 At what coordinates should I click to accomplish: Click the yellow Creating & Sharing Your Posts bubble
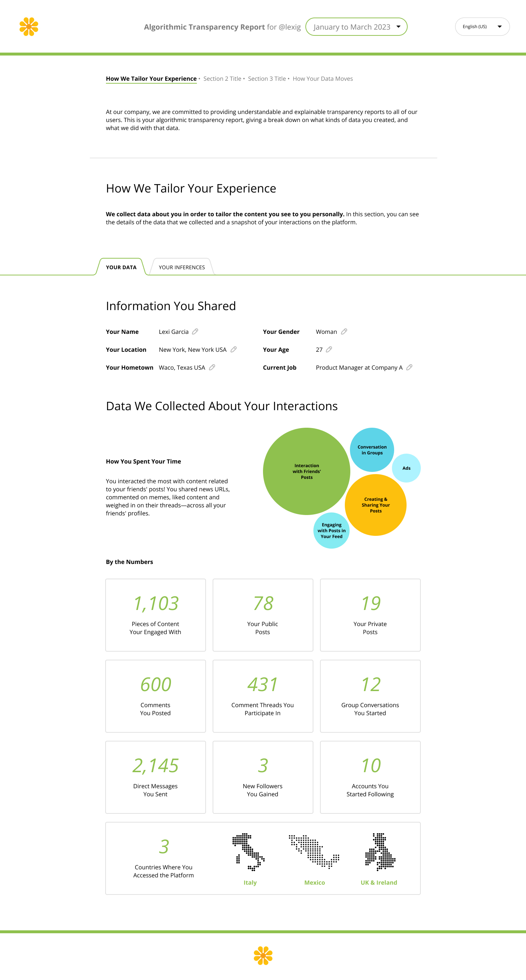[x=376, y=505]
